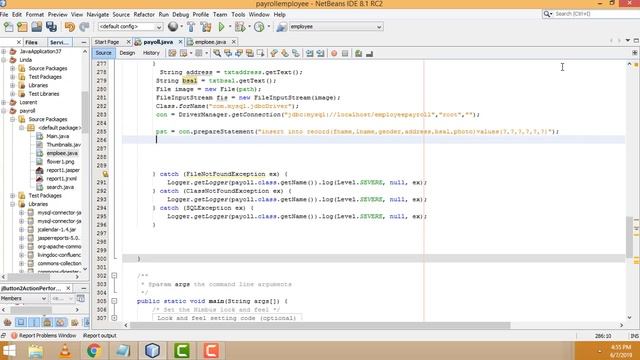Click the Shift Line Left icon in the editor toolbar
The image size is (640, 360).
tap(310, 53)
